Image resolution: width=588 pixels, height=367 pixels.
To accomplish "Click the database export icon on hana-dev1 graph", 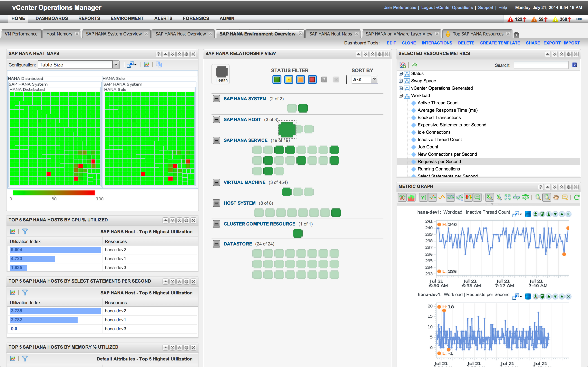I will (528, 214).
